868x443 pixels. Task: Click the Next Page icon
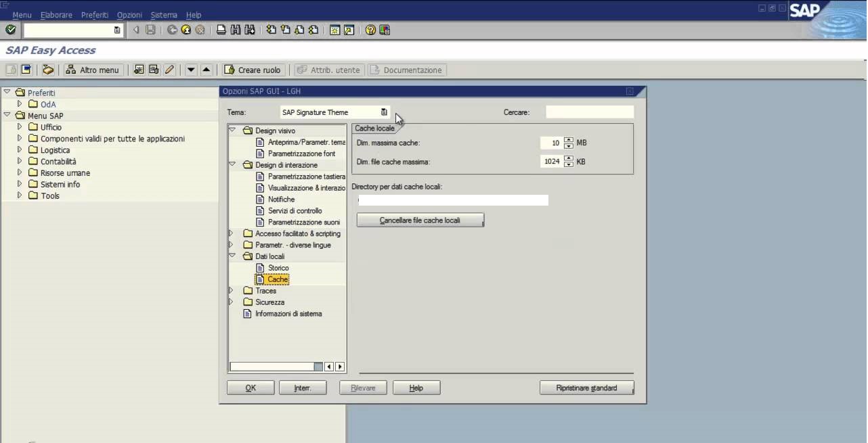pos(299,30)
